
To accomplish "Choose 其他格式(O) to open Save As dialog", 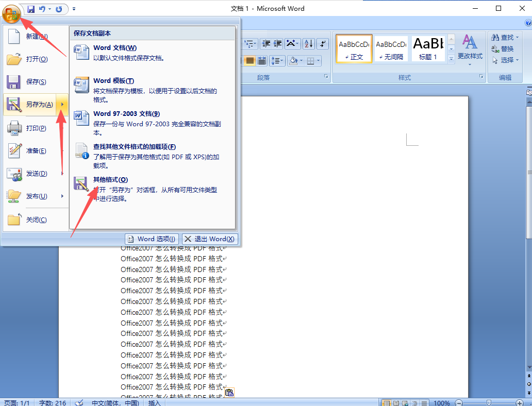I will pyautogui.click(x=152, y=189).
